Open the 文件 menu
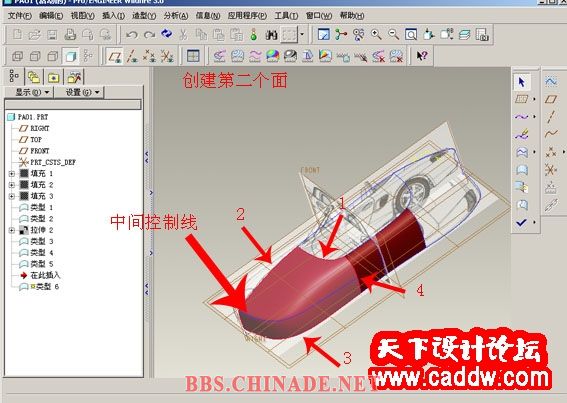This screenshot has height=403, width=567. click(20, 16)
